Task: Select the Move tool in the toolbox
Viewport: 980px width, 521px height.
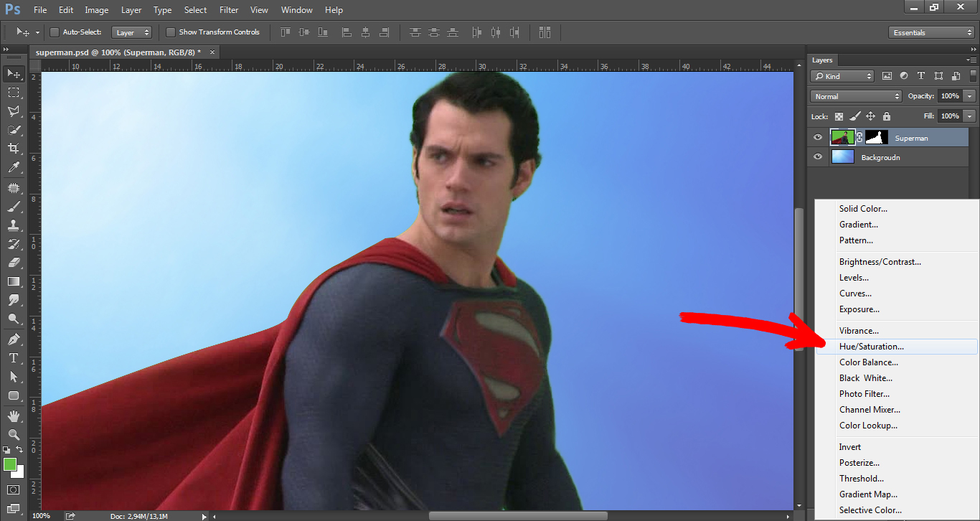Action: click(13, 74)
